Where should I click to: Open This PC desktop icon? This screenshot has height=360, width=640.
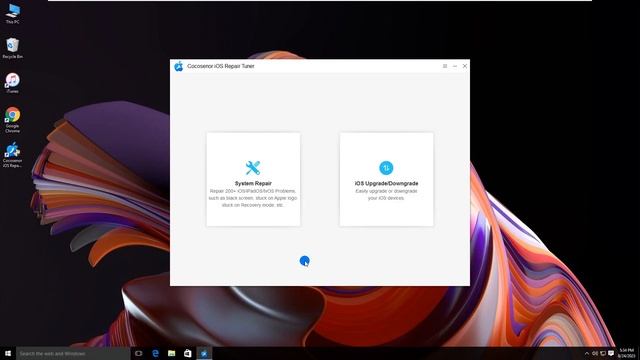tap(13, 13)
